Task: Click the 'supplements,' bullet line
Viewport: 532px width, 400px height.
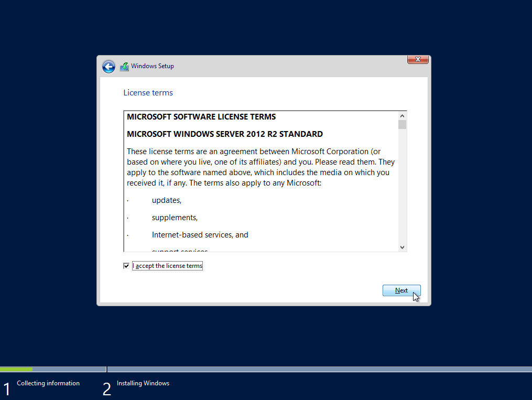Action: click(x=175, y=218)
